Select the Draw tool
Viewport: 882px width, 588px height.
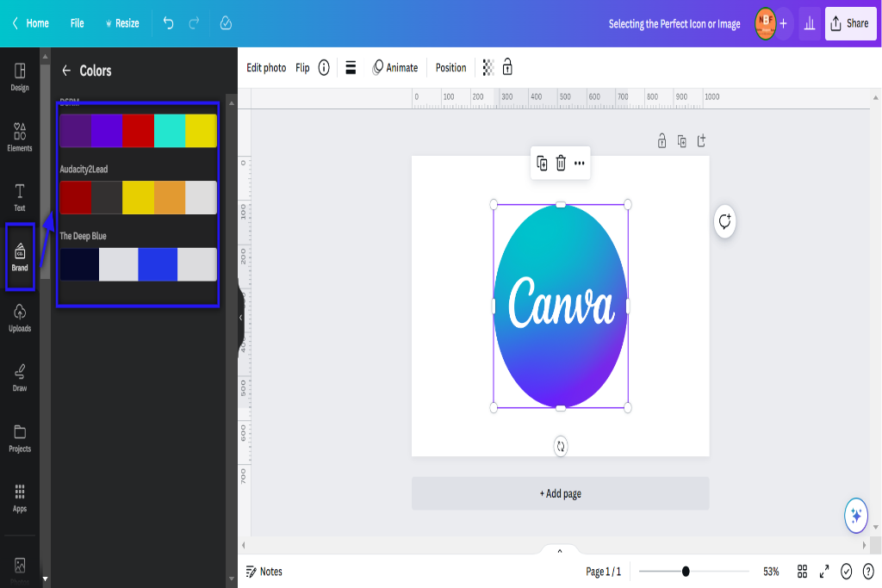[x=20, y=378]
